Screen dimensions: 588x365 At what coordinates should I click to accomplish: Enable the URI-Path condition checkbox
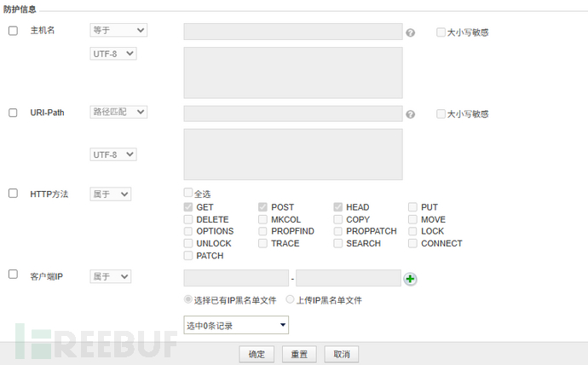coord(13,113)
